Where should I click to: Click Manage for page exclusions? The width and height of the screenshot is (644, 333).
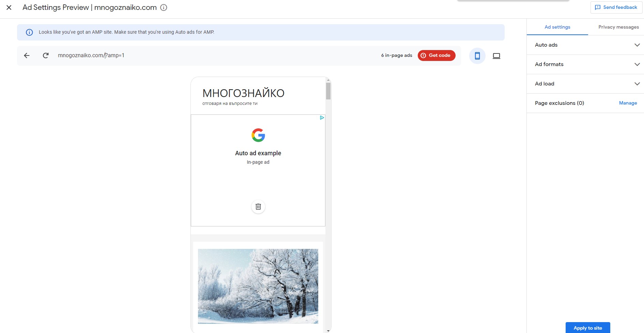click(628, 103)
